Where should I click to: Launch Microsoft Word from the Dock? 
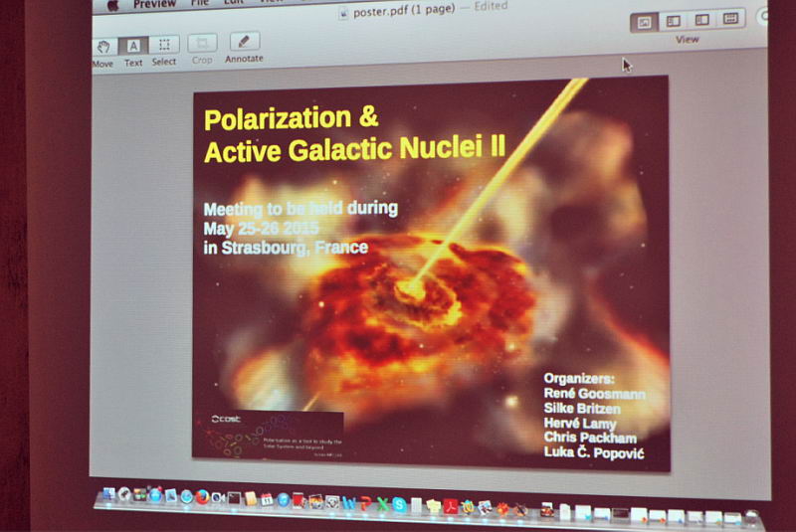click(349, 503)
